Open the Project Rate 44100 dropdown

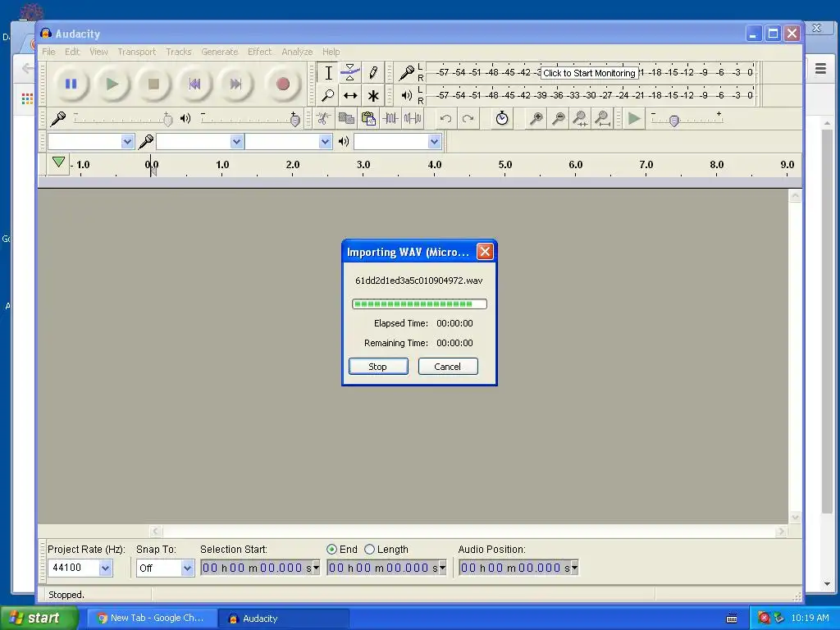coord(106,568)
